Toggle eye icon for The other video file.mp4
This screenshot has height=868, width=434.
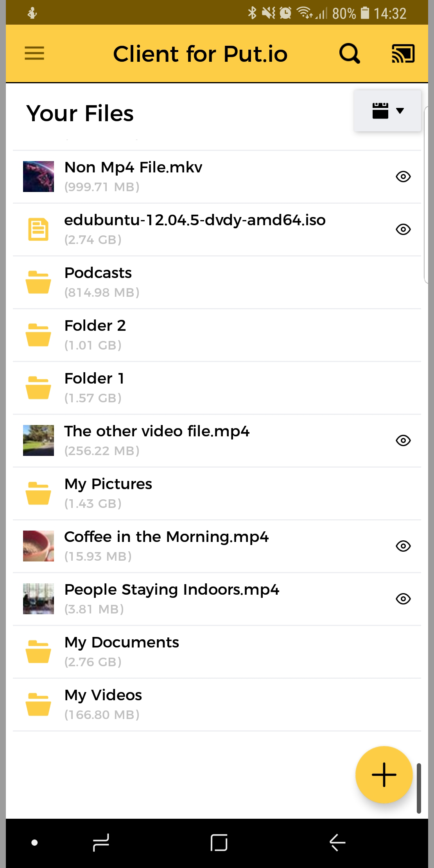403,441
